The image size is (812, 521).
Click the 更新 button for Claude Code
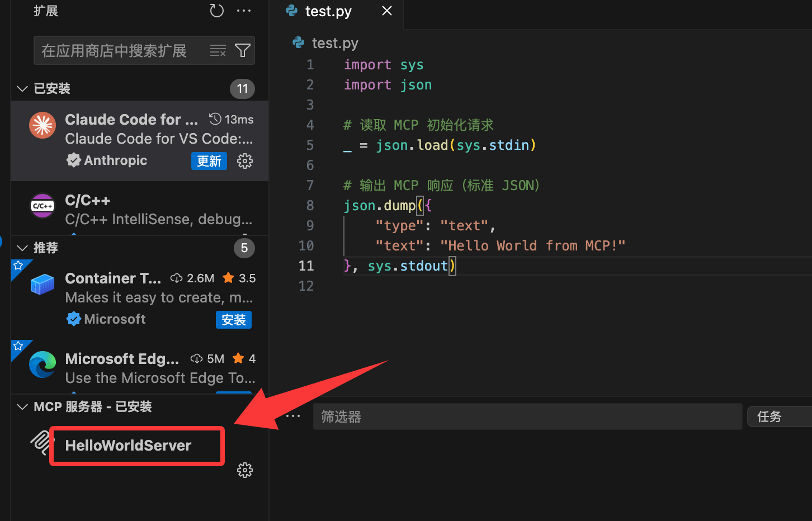click(209, 161)
